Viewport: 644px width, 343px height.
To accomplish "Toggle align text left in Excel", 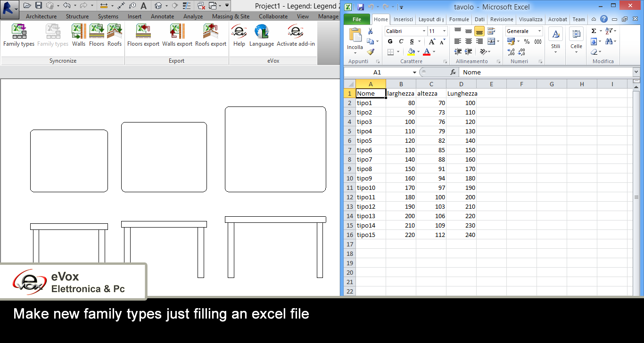I will [x=458, y=41].
